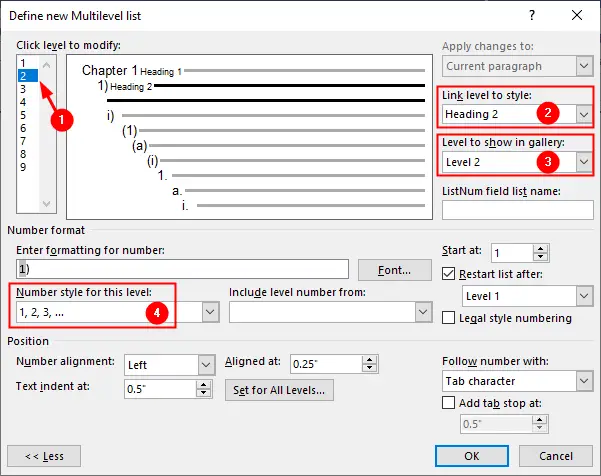Open the Link level to style dropdown
This screenshot has width=601, height=476.
tap(584, 114)
